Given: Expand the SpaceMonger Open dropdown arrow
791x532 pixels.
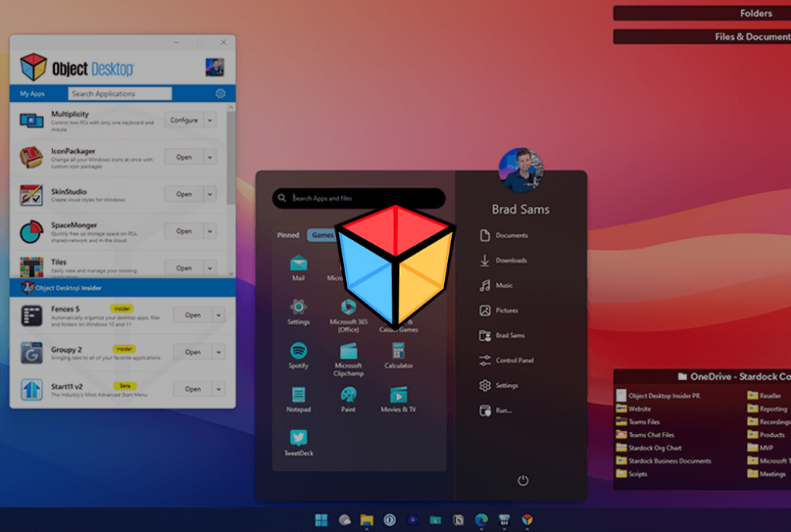Looking at the screenshot, I should pyautogui.click(x=210, y=231).
